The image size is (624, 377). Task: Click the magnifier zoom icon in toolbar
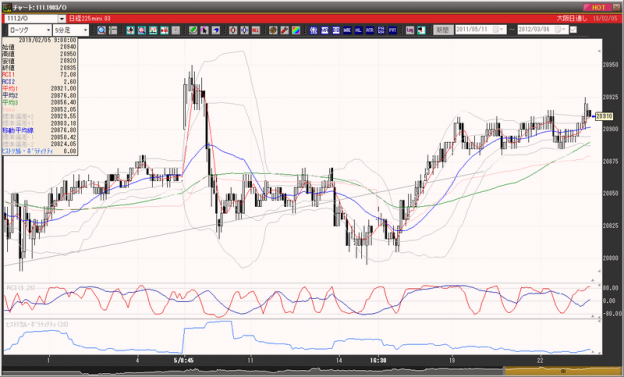[x=101, y=30]
